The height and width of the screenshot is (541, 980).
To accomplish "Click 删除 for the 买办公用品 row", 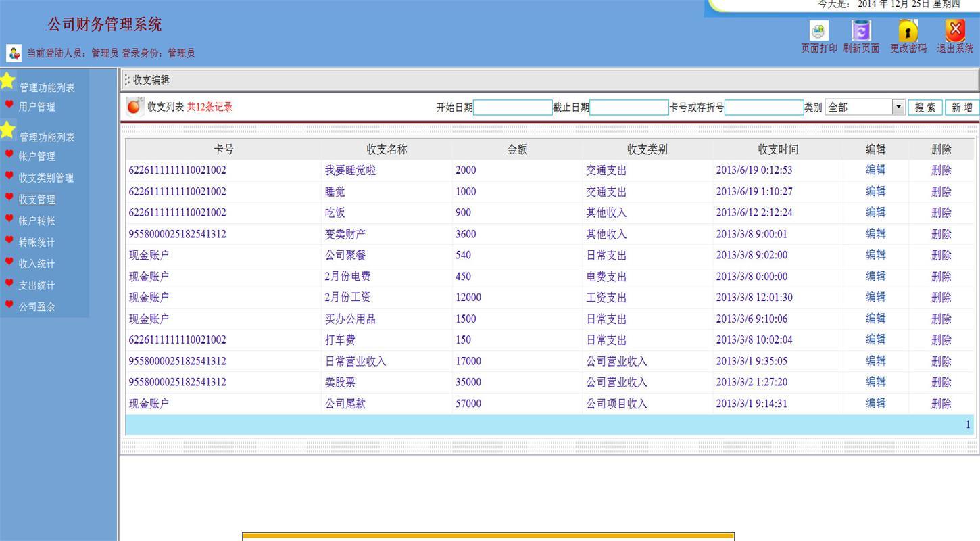I will point(941,319).
